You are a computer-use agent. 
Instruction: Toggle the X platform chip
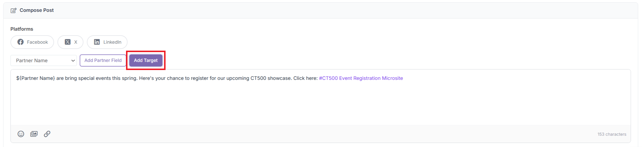click(x=70, y=42)
